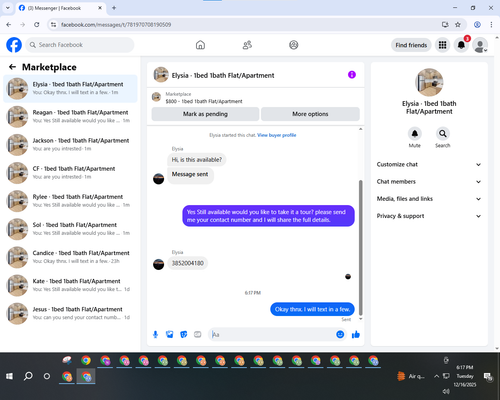Choose a GIF icon in composer
This screenshot has height=400, width=500.
pos(198,334)
